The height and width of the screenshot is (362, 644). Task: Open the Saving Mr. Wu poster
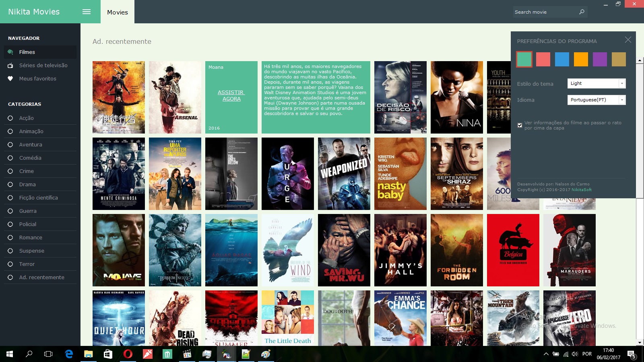click(344, 250)
